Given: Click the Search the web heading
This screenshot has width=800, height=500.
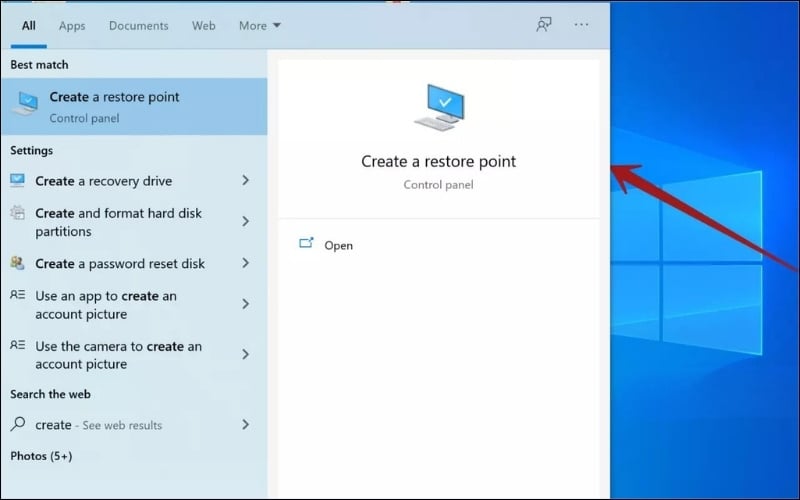Looking at the screenshot, I should [51, 394].
